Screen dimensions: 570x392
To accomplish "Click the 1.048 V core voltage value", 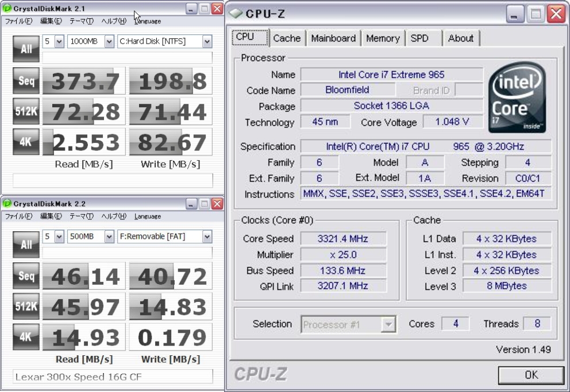I will pos(453,122).
